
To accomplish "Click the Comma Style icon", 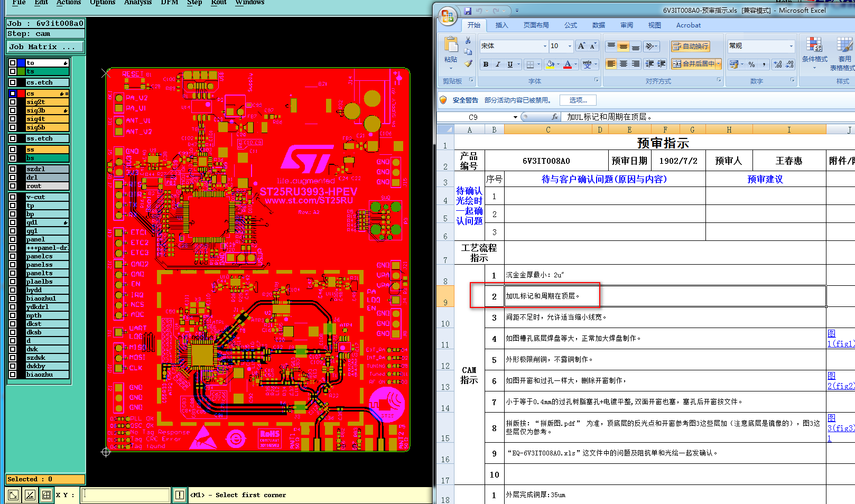I will (x=764, y=64).
